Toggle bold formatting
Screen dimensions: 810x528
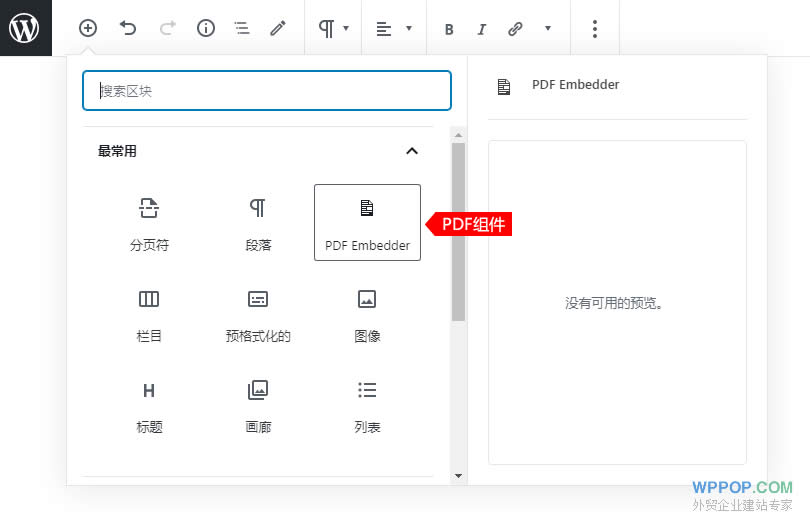coord(449,29)
